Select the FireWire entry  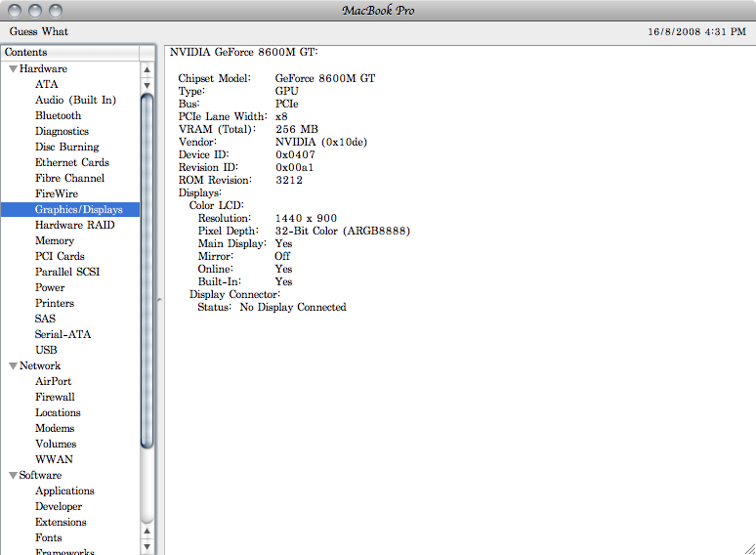tap(57, 193)
